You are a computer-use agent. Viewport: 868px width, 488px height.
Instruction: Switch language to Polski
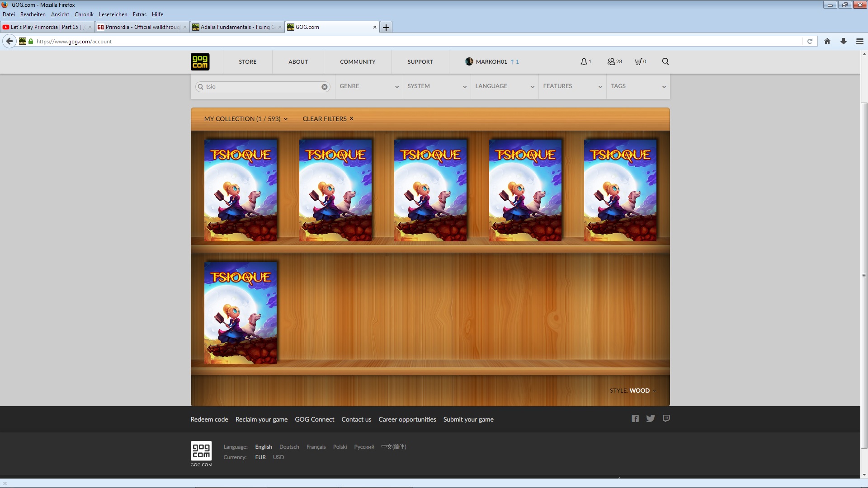coord(340,447)
